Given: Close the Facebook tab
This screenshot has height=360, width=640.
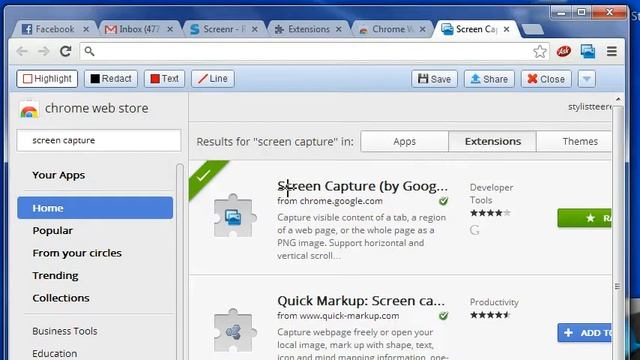Looking at the screenshot, I should (86, 29).
